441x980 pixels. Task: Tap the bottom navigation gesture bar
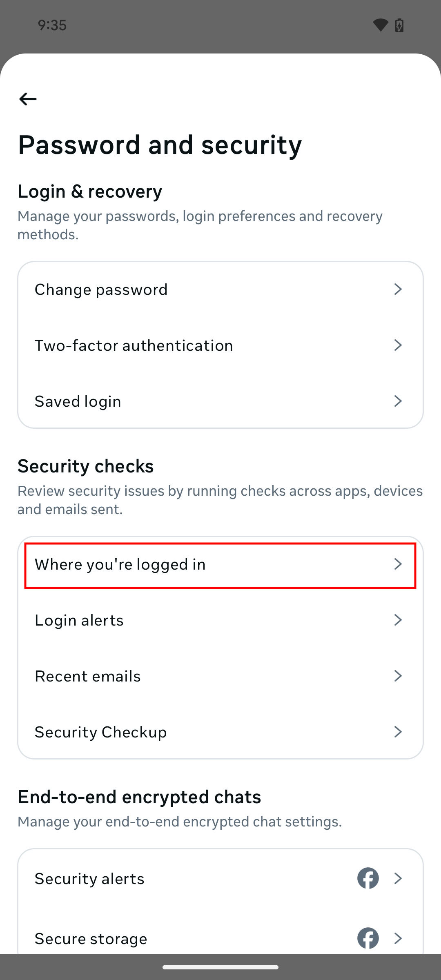[220, 967]
